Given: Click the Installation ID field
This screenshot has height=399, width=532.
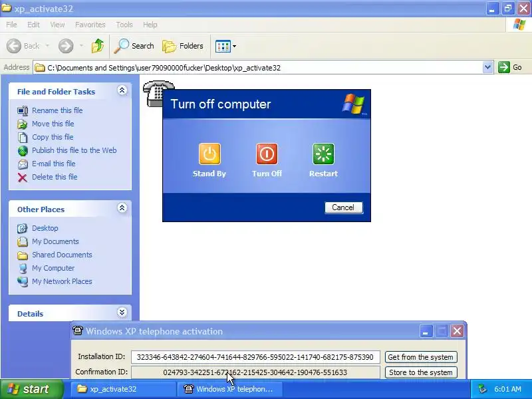Looking at the screenshot, I should pos(255,357).
